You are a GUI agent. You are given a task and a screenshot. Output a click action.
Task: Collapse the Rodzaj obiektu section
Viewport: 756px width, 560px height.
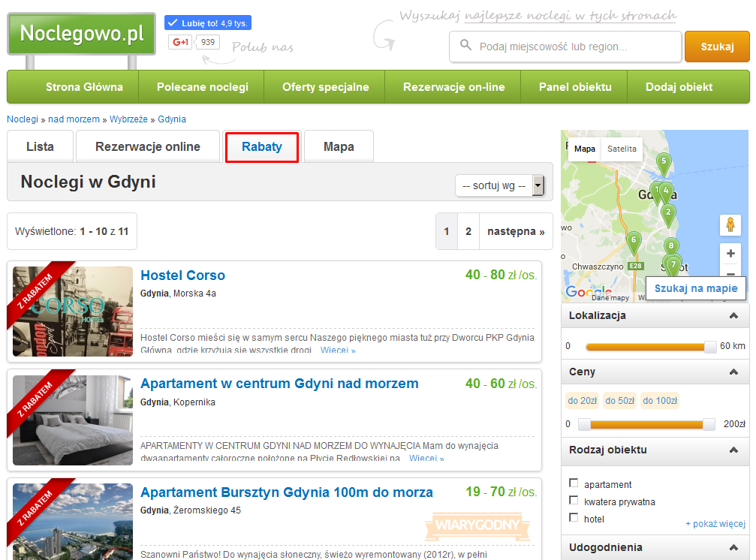click(x=733, y=450)
